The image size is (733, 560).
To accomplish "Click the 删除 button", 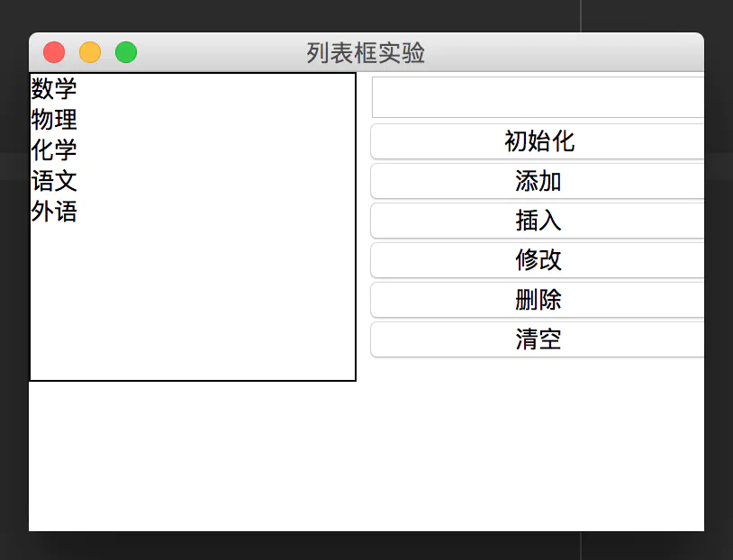I will 538,300.
